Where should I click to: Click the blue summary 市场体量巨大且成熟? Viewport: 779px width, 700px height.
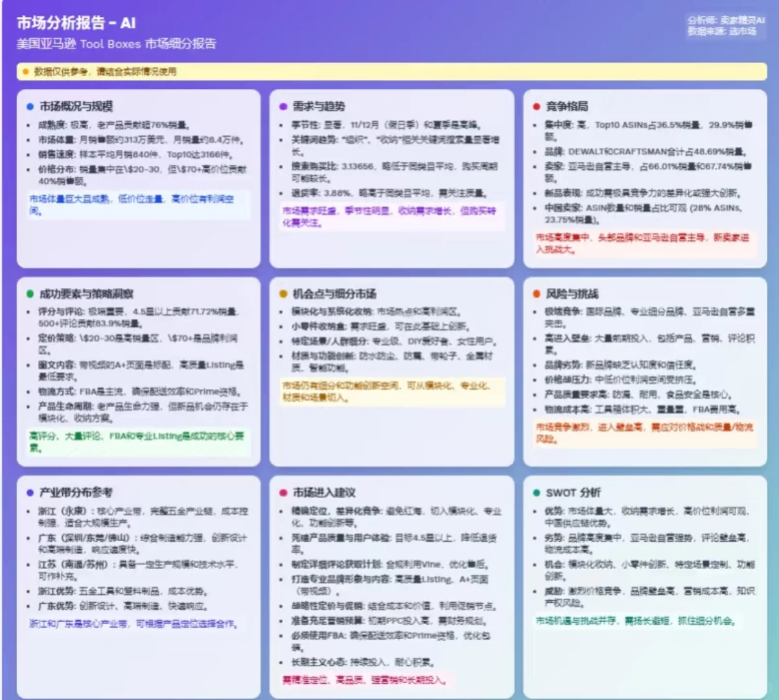(132, 205)
